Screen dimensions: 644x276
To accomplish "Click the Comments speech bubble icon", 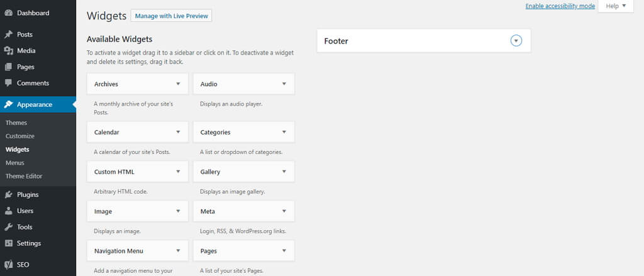I will (x=8, y=83).
